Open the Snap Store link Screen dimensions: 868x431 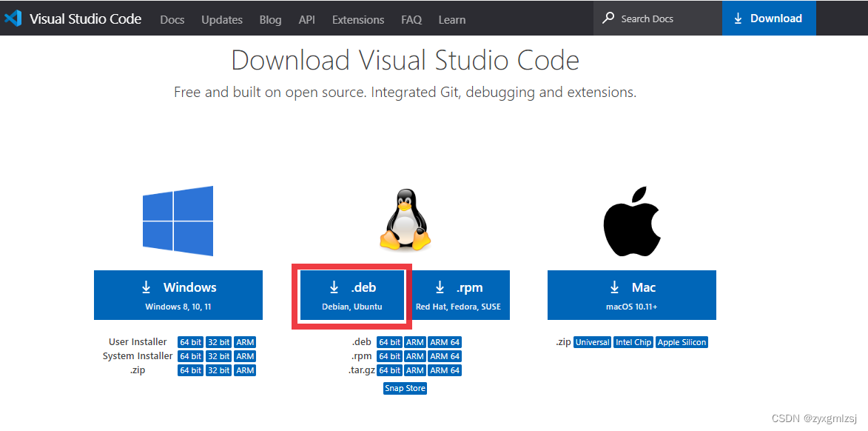pyautogui.click(x=406, y=388)
